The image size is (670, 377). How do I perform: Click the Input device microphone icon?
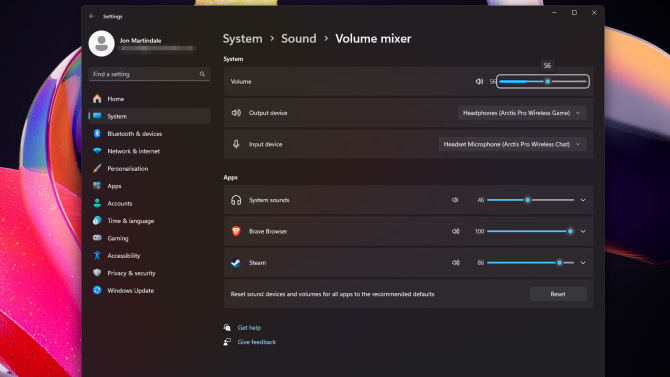tap(236, 144)
